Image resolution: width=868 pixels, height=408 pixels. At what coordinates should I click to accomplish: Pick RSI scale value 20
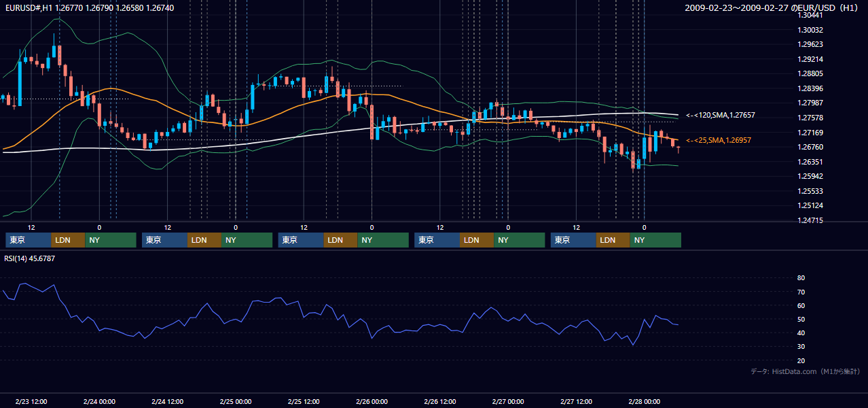pyautogui.click(x=801, y=360)
